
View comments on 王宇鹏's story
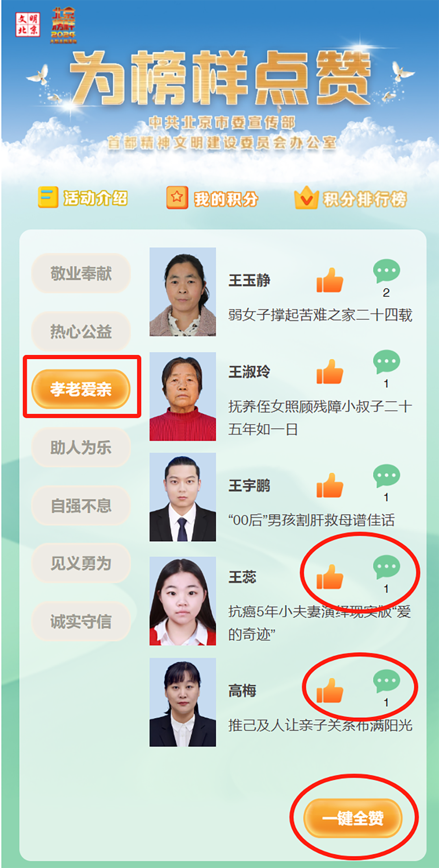click(x=386, y=476)
